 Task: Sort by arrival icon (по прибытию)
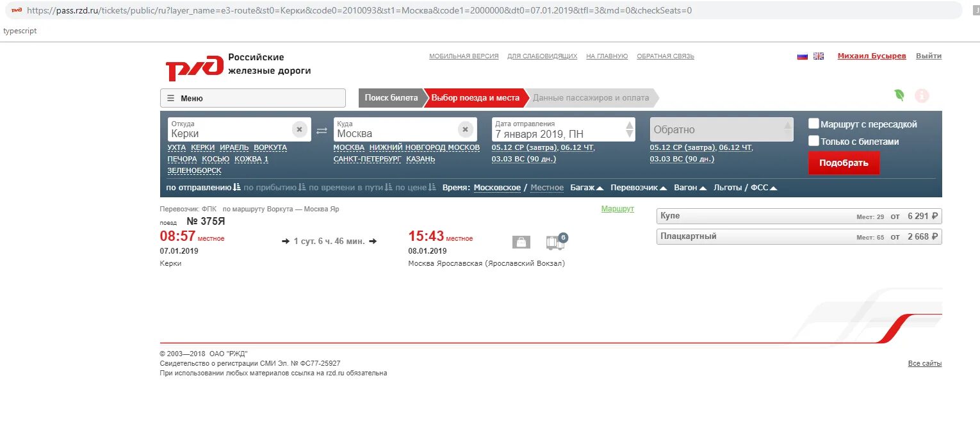point(302,188)
